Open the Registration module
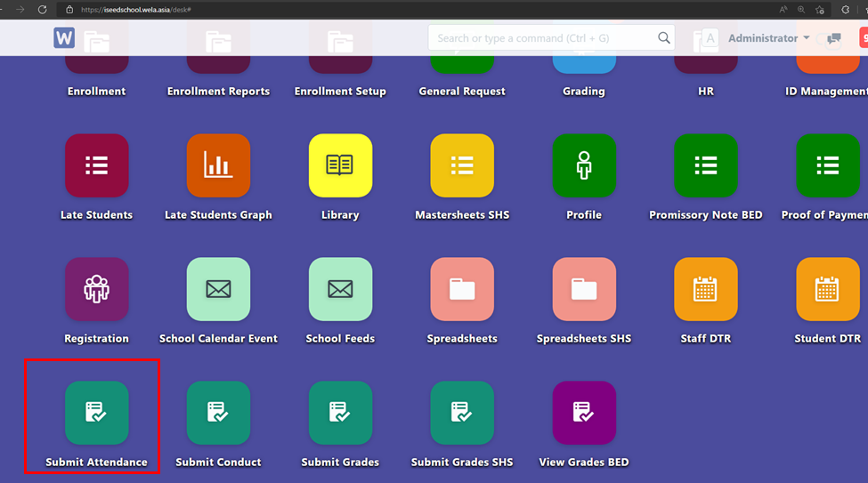 (96, 289)
